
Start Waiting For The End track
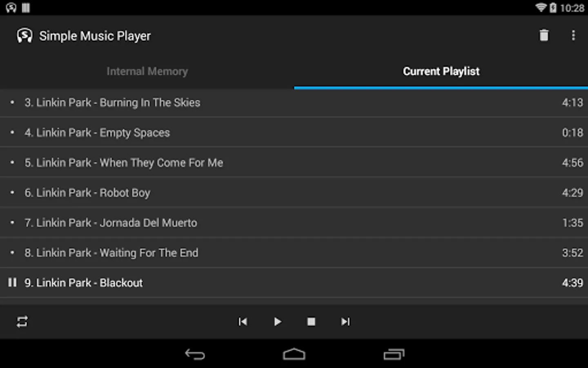[294, 253]
